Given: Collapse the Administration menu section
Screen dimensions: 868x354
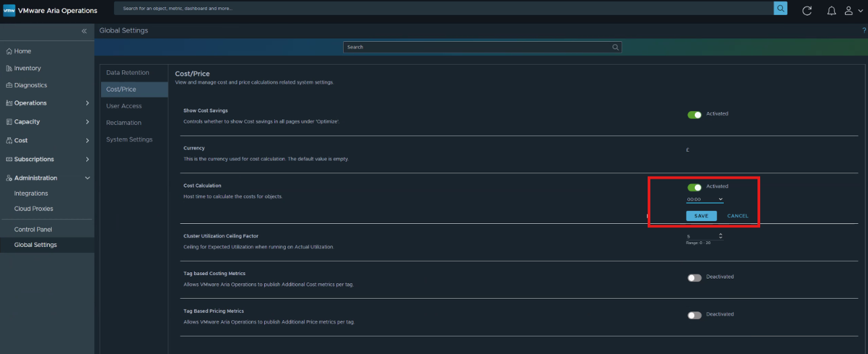Looking at the screenshot, I should coord(47,178).
